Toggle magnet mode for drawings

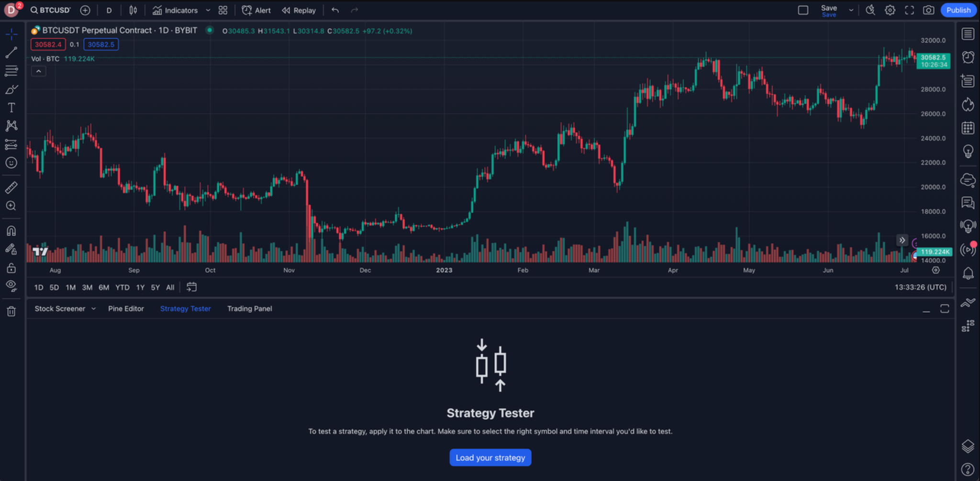click(11, 231)
